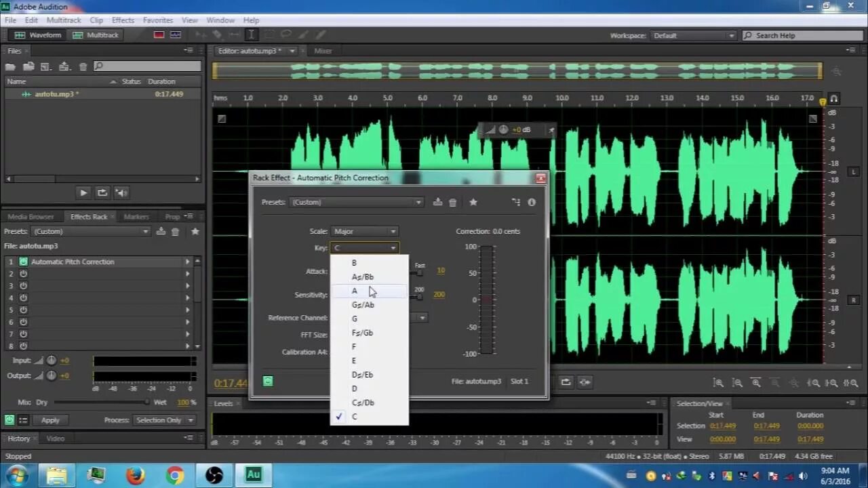This screenshot has width=868, height=488.
Task: Toggle power button of rack slot 7
Action: pos(23,333)
